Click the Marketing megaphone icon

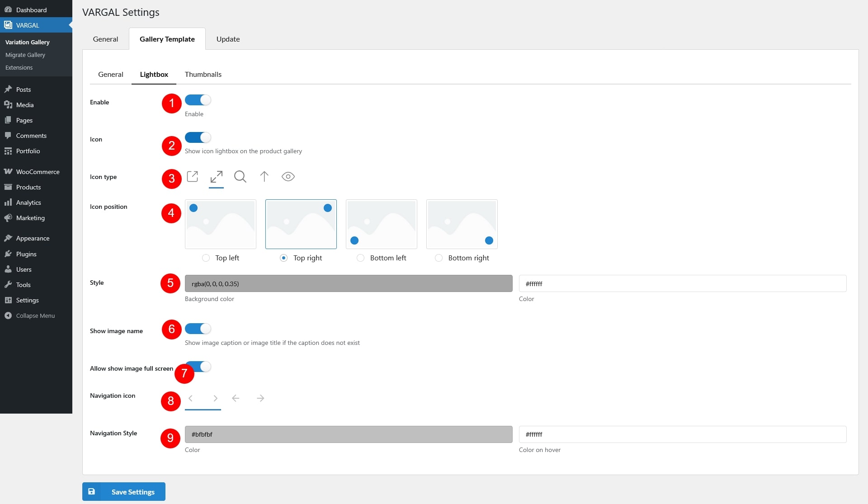pyautogui.click(x=8, y=217)
